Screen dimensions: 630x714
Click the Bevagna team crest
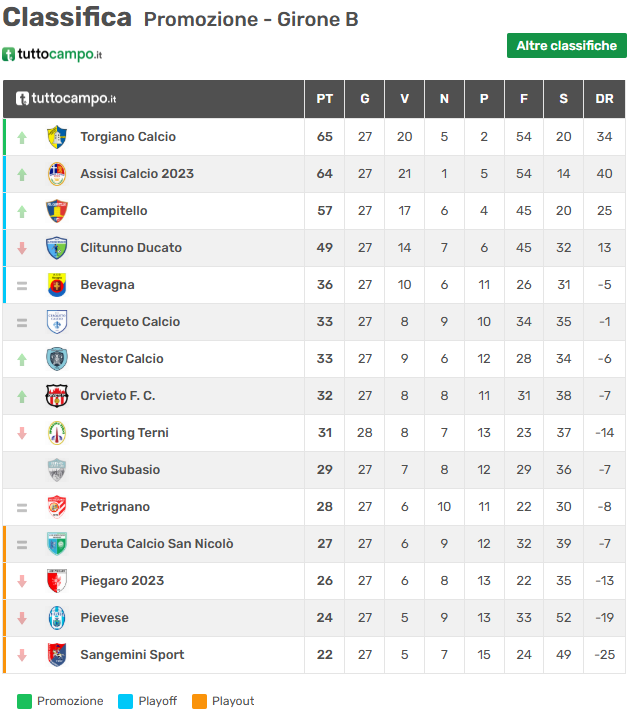point(57,285)
